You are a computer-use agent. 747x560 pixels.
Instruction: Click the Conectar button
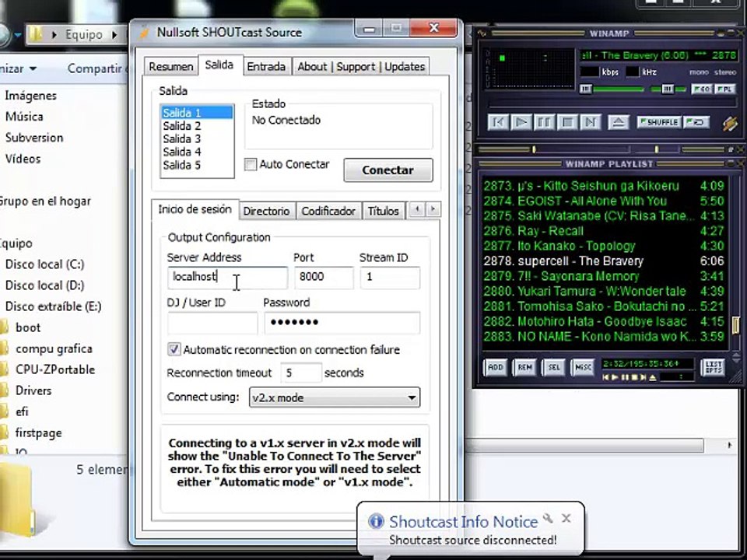pos(388,170)
